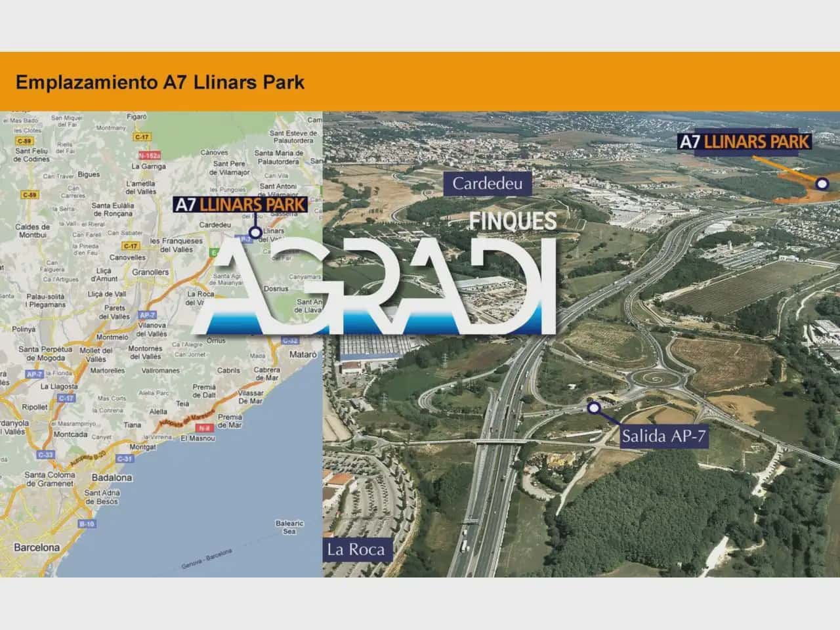
Task: Select Sant Feliu de Codines label
Action: point(32,155)
